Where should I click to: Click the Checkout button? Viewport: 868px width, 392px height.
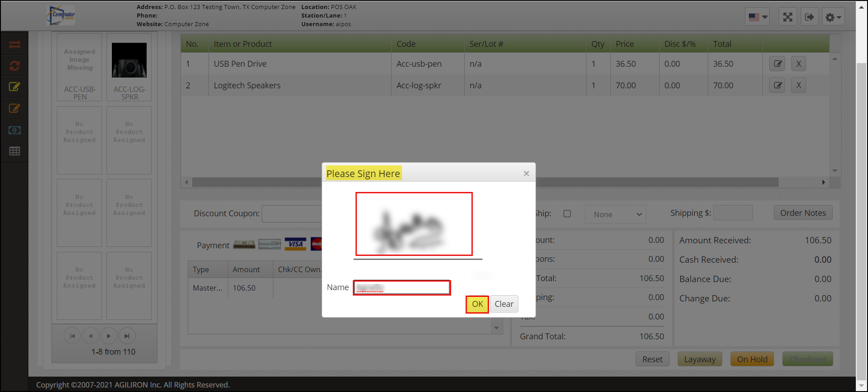click(808, 359)
